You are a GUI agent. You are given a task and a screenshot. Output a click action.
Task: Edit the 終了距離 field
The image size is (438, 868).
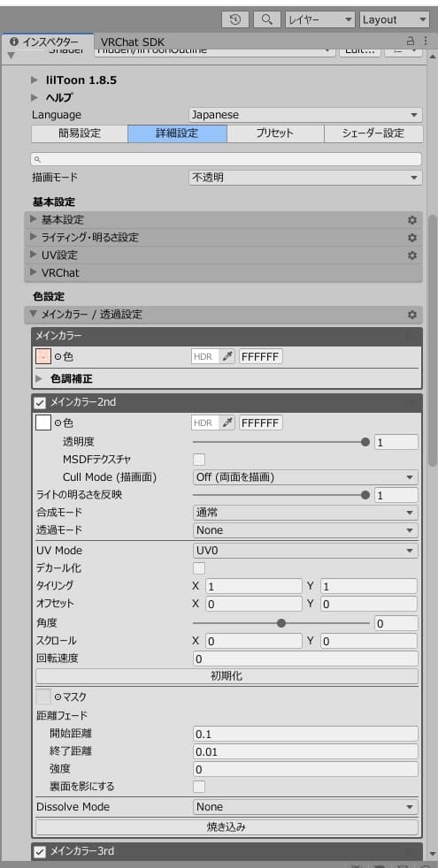click(x=305, y=751)
